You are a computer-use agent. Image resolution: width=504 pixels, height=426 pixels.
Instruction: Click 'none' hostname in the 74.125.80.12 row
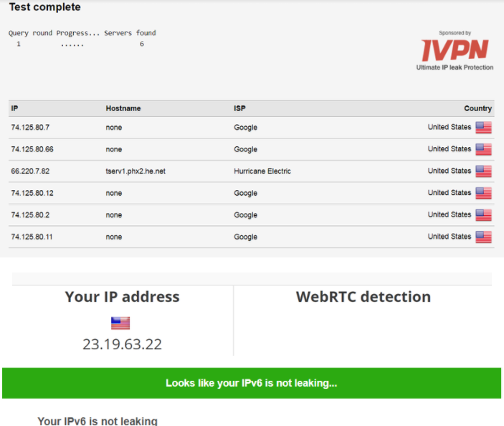click(114, 193)
